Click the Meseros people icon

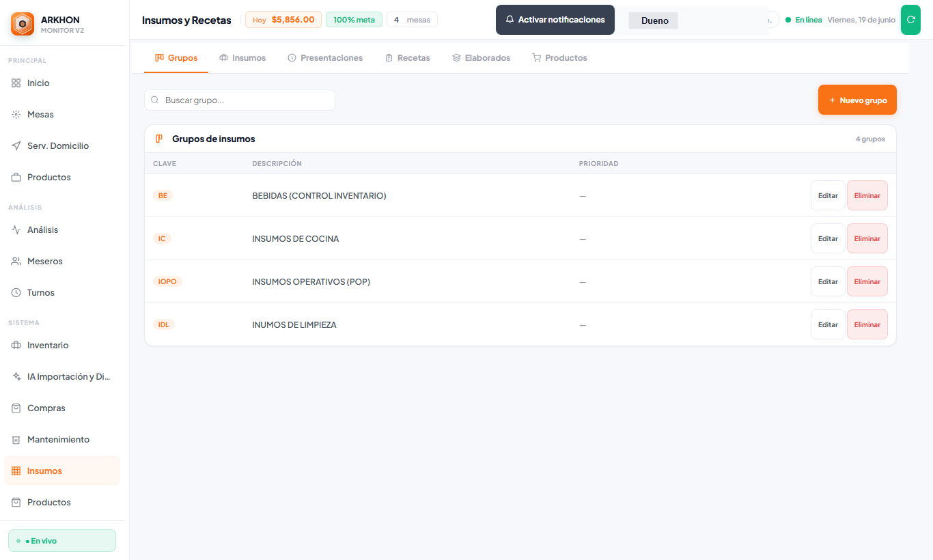coord(16,261)
